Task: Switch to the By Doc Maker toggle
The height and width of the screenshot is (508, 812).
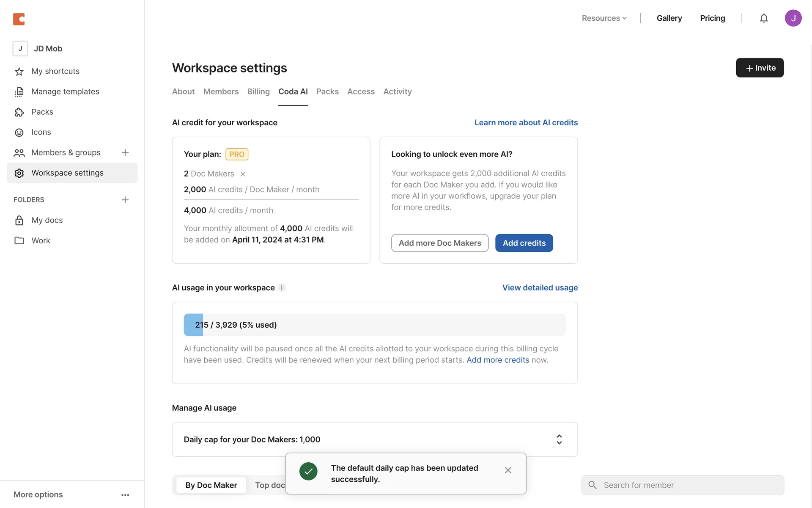Action: coord(211,485)
